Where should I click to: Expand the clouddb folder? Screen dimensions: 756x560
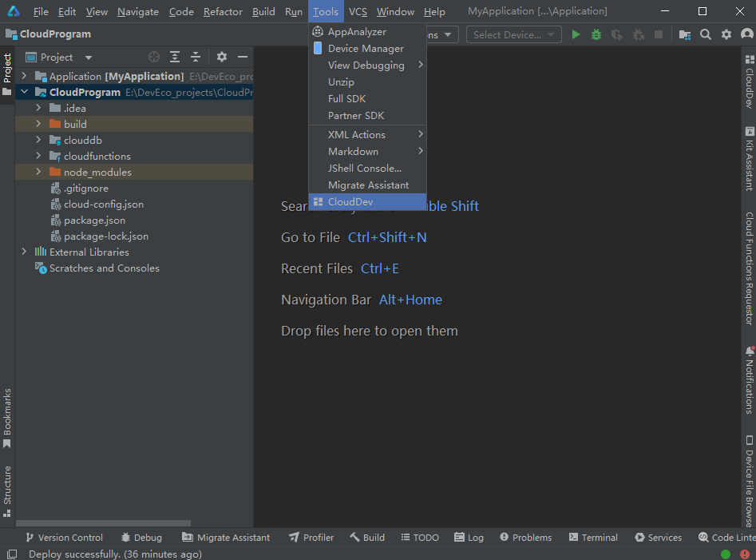pyautogui.click(x=38, y=141)
